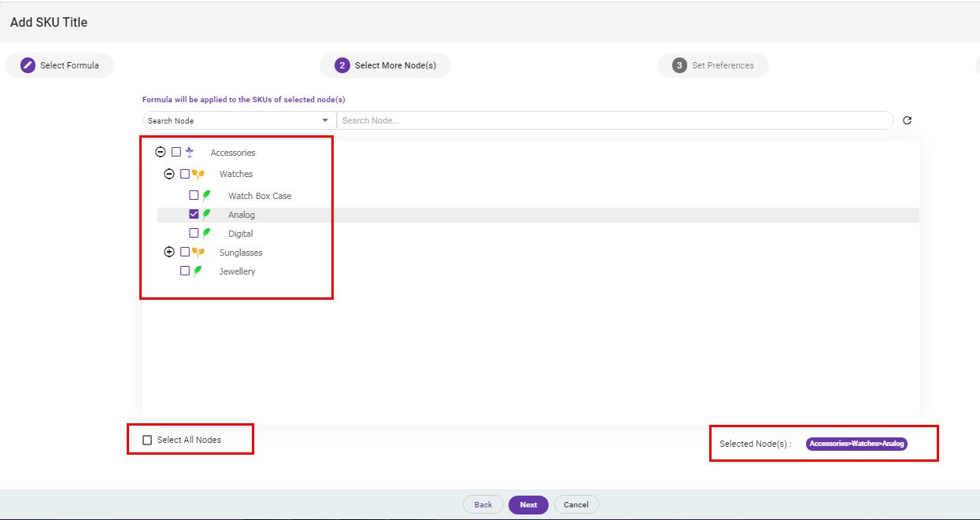This screenshot has width=980, height=520.
Task: Select the Digital label in tree
Action: click(241, 234)
